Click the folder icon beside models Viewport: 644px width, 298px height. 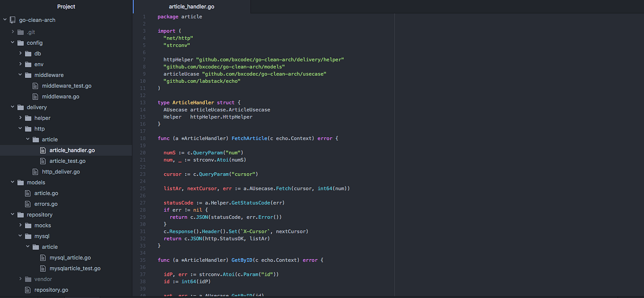(x=20, y=183)
